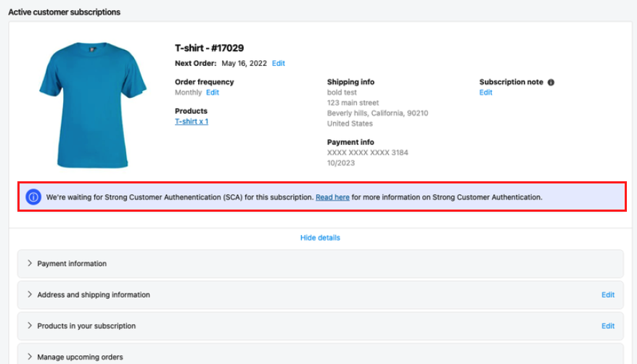Expand Address and shipping information chevron
The image size is (637, 364).
[30, 294]
